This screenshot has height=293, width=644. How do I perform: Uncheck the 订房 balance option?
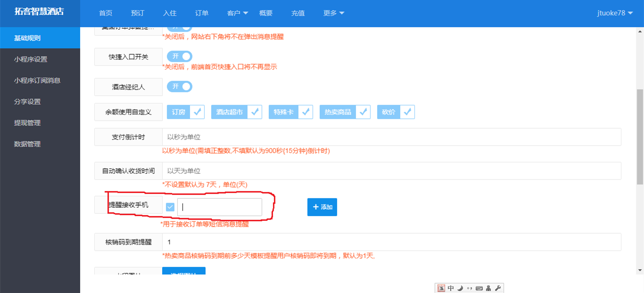coord(186,112)
